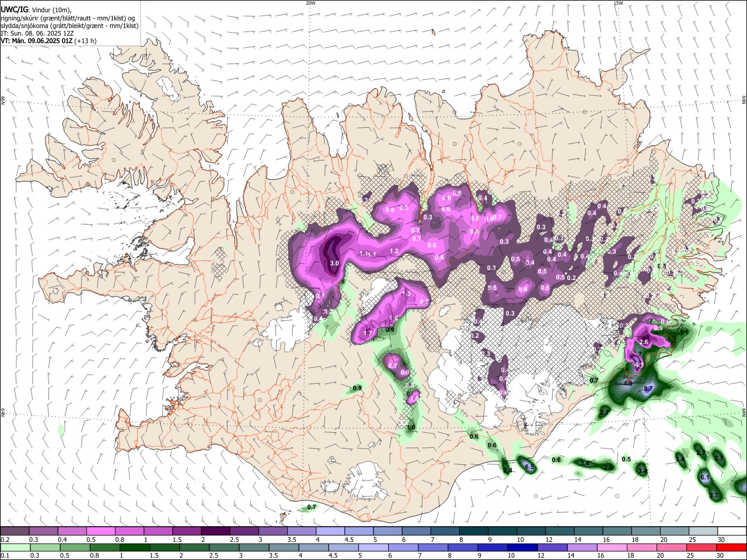Viewport: 747px width, 560px height.
Task: Select the lavender 14 swatch in rain legend
Action: 582,547
